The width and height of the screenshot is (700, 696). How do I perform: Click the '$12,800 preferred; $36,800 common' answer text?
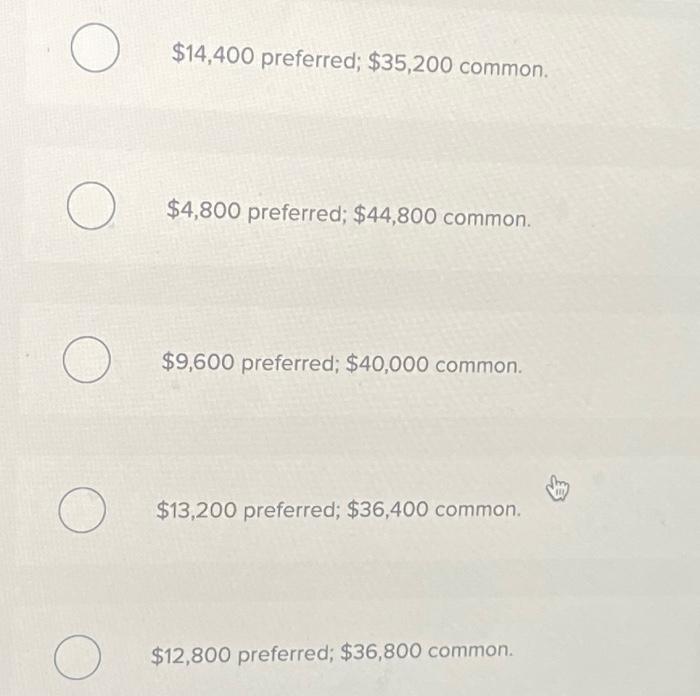coord(332,653)
